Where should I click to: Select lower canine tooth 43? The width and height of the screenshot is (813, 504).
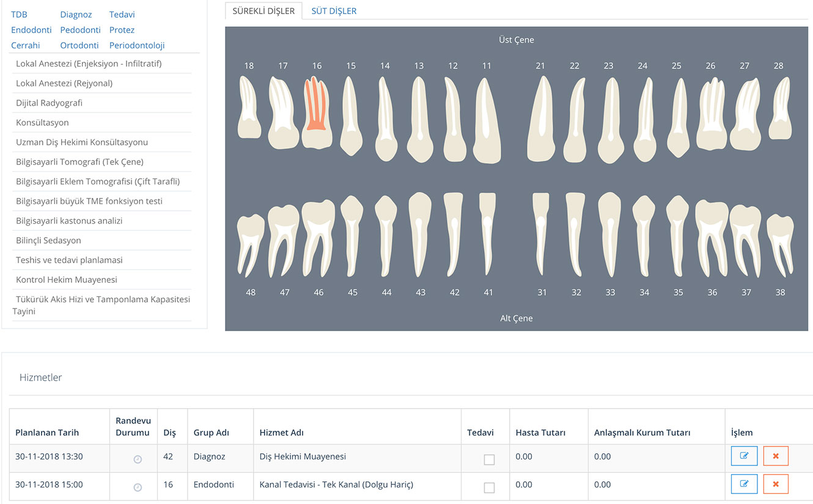(421, 235)
